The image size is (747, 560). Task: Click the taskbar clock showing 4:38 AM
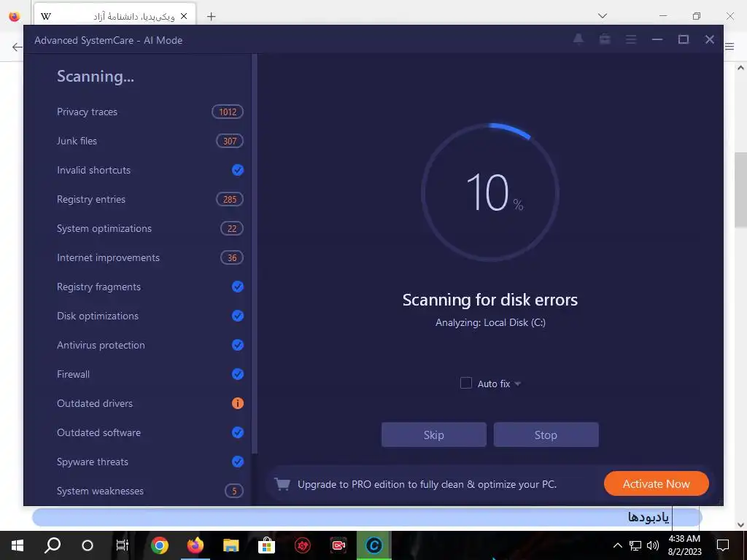pos(684,545)
